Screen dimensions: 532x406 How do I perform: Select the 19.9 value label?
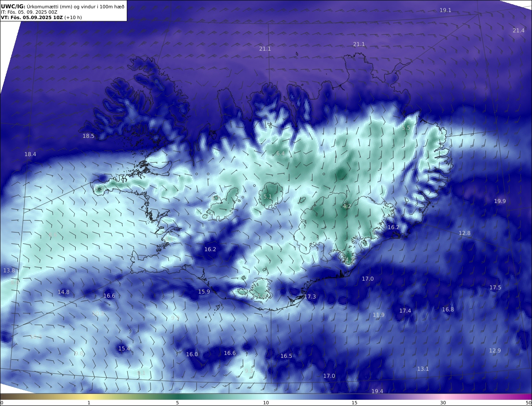click(x=500, y=201)
